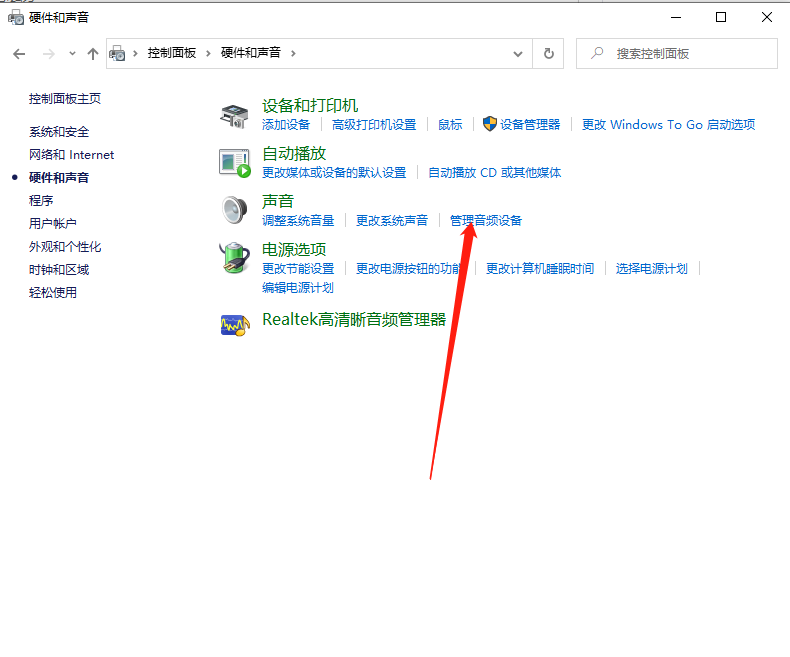Open the Power Options battery icon
Viewport: 790px width, 657px height.
pyautogui.click(x=234, y=258)
